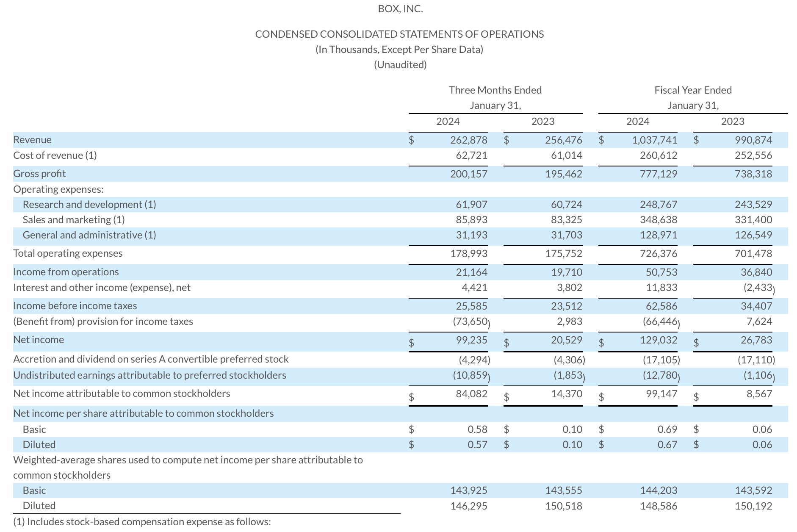Viewport: 797px width, 532px height.
Task: Click the fiscal 2024 revenue value 1,037,741
Action: (655, 140)
